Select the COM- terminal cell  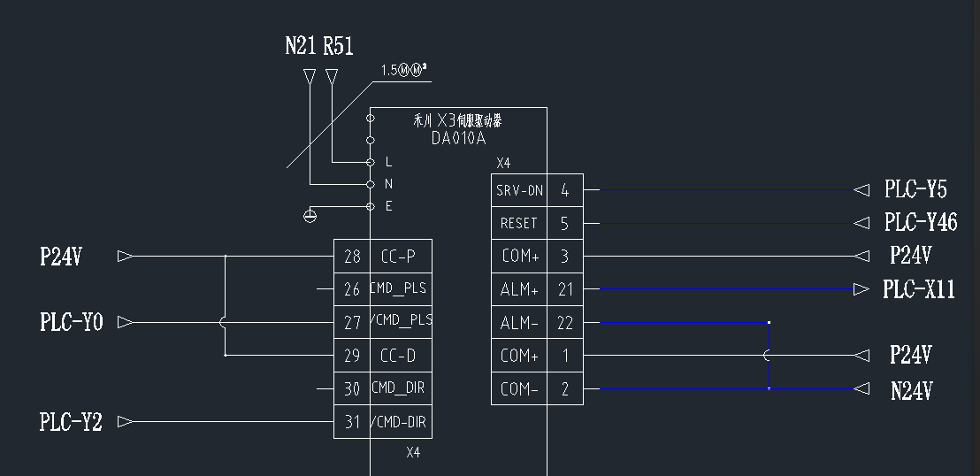point(519,388)
